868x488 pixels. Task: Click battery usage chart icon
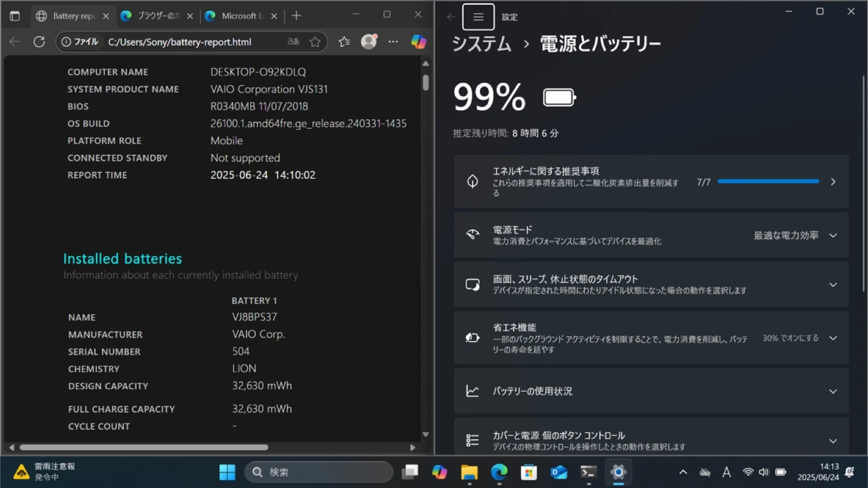[473, 391]
